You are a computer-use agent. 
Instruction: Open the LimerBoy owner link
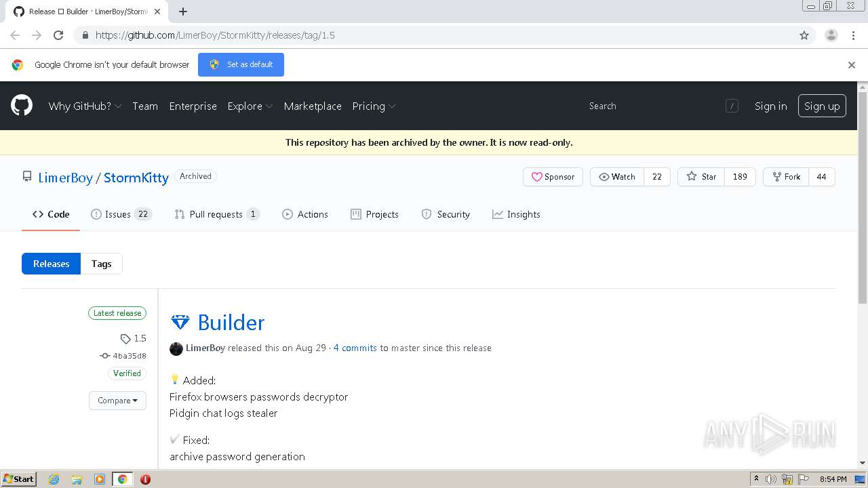[x=65, y=178]
